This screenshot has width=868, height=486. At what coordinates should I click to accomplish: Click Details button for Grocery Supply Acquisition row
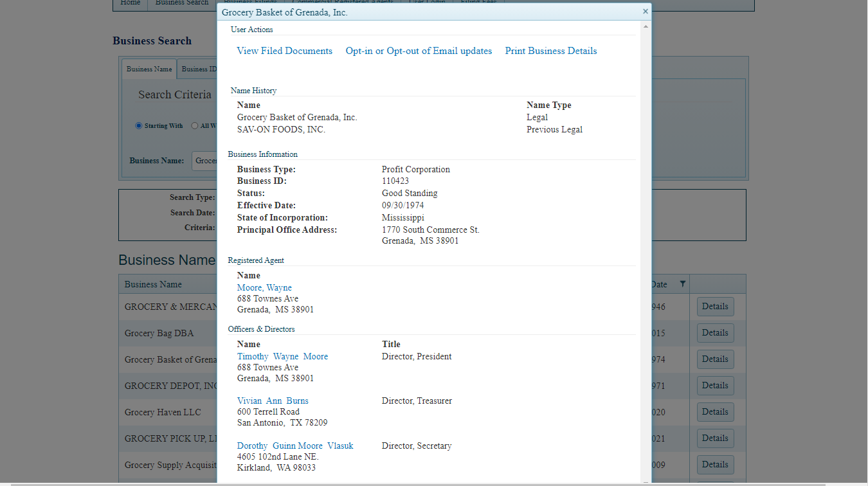click(x=715, y=465)
